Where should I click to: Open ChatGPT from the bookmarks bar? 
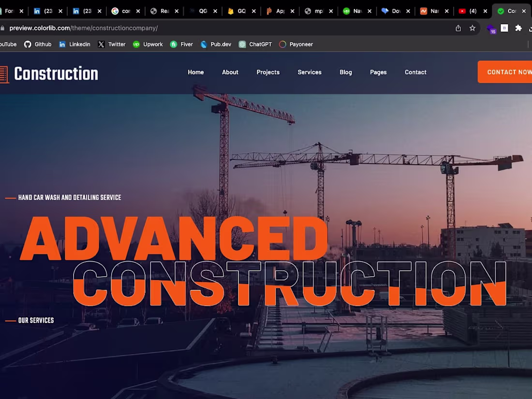coord(255,44)
